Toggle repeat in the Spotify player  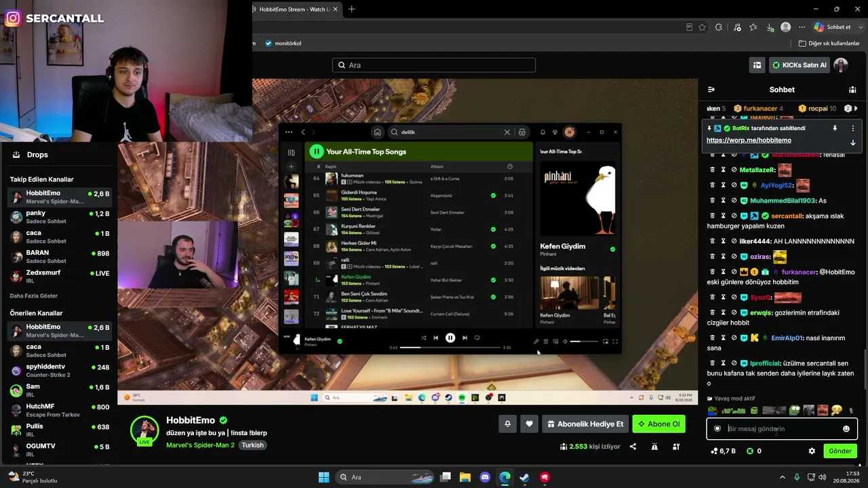[x=477, y=338]
